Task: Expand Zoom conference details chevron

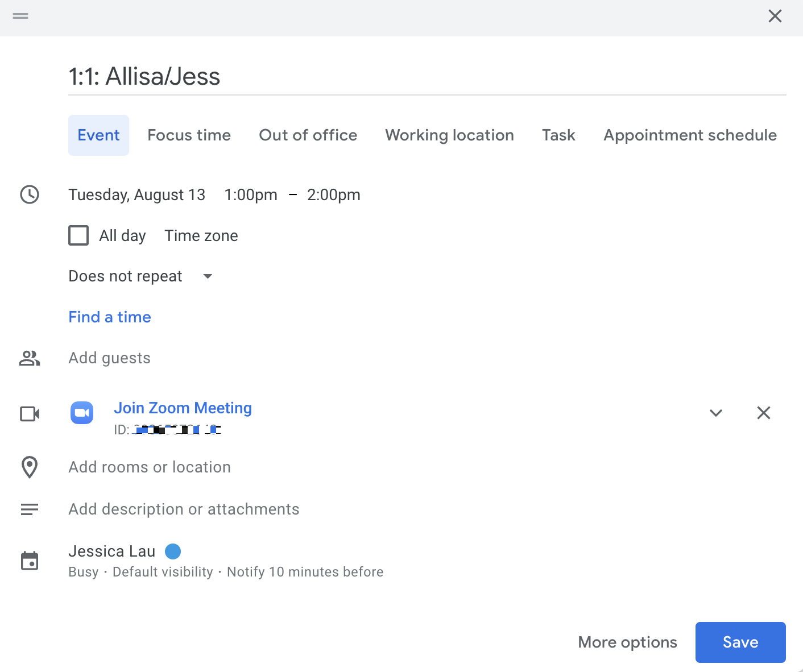Action: tap(716, 413)
